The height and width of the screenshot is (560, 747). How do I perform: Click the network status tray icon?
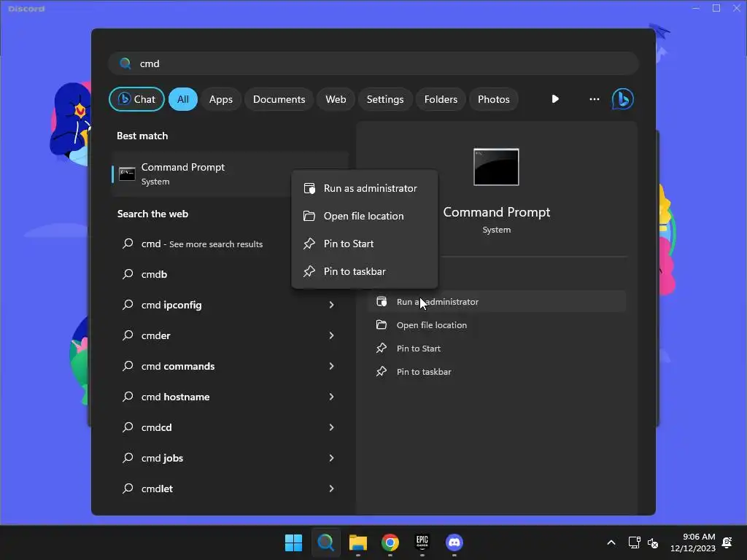pos(634,542)
